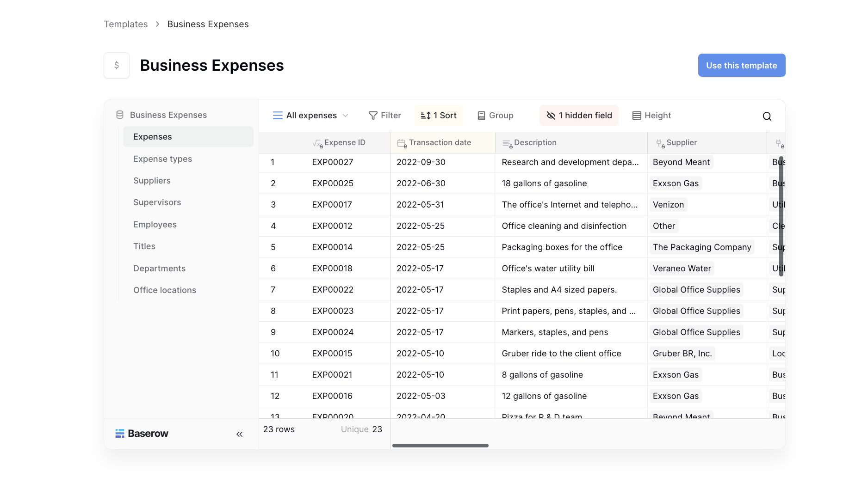Viewport: 868px width, 477px height.
Task: Click Gruber BR, Inc. supplier tag
Action: [x=682, y=354]
